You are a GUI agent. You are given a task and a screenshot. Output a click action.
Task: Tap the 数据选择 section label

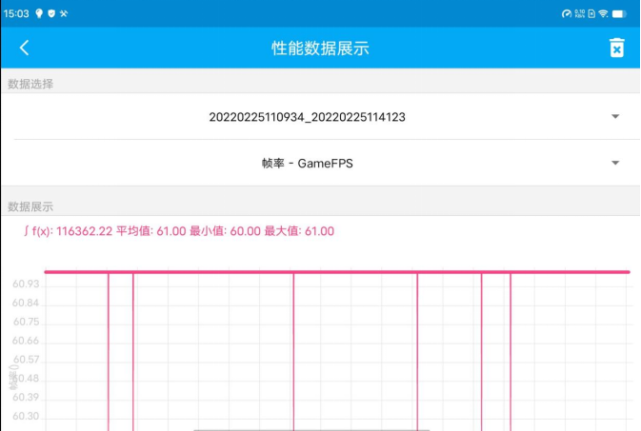tap(31, 84)
